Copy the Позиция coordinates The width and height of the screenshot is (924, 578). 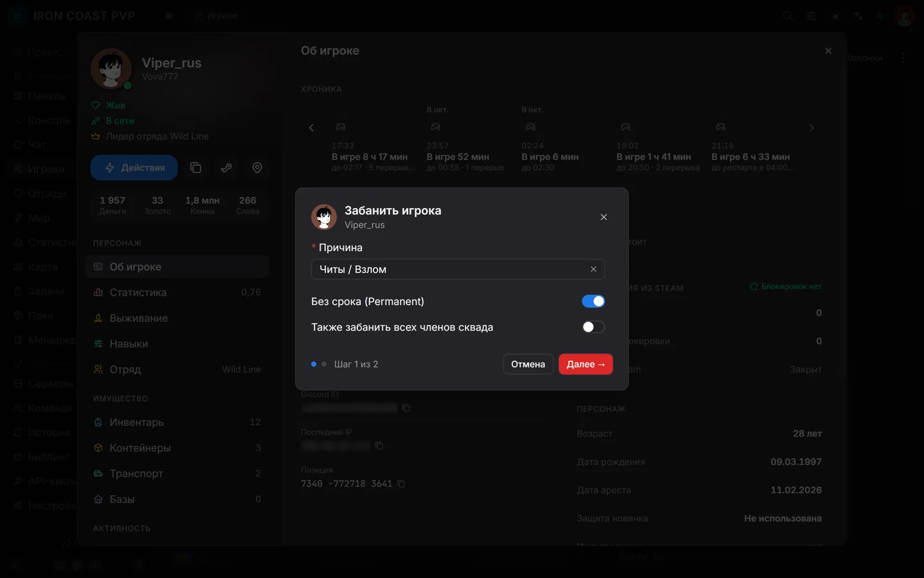point(401,484)
